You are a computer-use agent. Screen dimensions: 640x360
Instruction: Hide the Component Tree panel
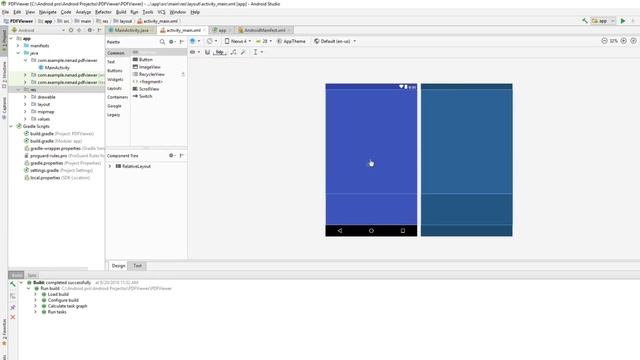182,156
